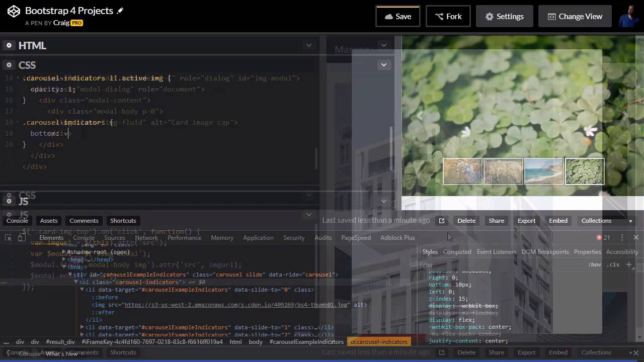Image resolution: width=644 pixels, height=362 pixels.
Task: Open the PageSpeed tab in DevTools
Action: [356, 238]
